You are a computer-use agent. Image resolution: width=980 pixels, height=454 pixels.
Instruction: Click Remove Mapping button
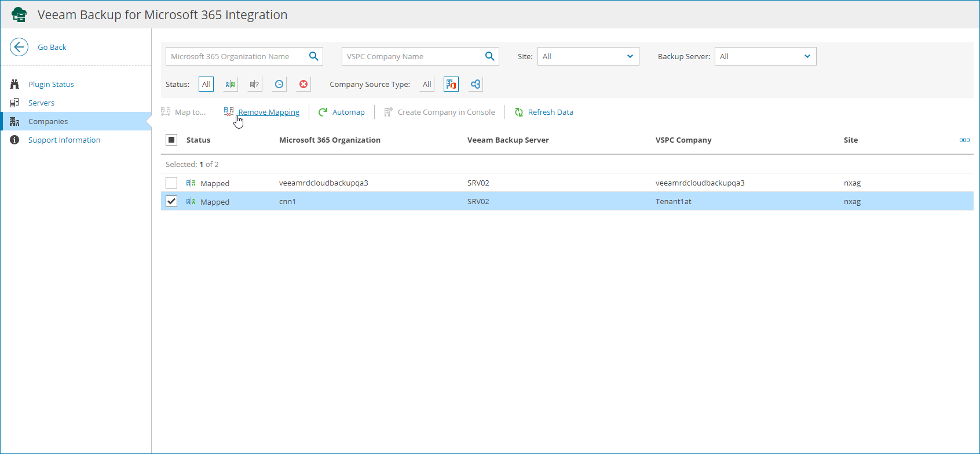(x=268, y=112)
